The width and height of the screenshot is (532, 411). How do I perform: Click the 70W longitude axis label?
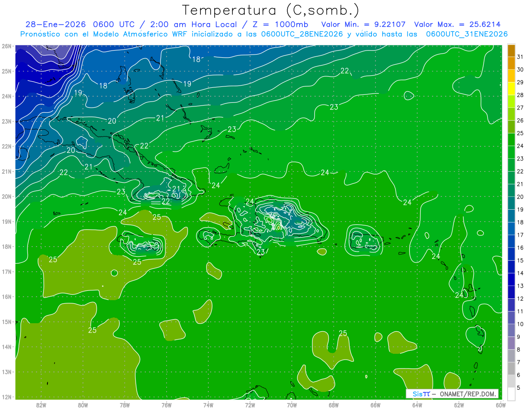292,405
